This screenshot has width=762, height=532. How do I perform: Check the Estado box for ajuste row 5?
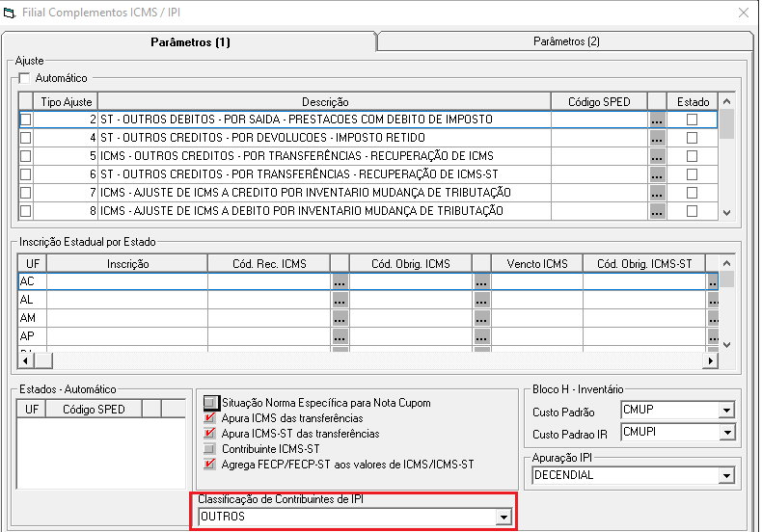[692, 156]
